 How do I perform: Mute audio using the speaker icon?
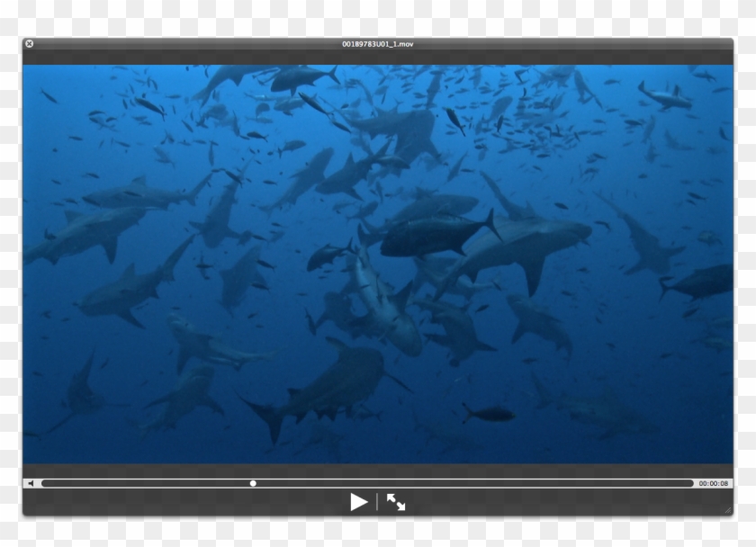(x=31, y=483)
